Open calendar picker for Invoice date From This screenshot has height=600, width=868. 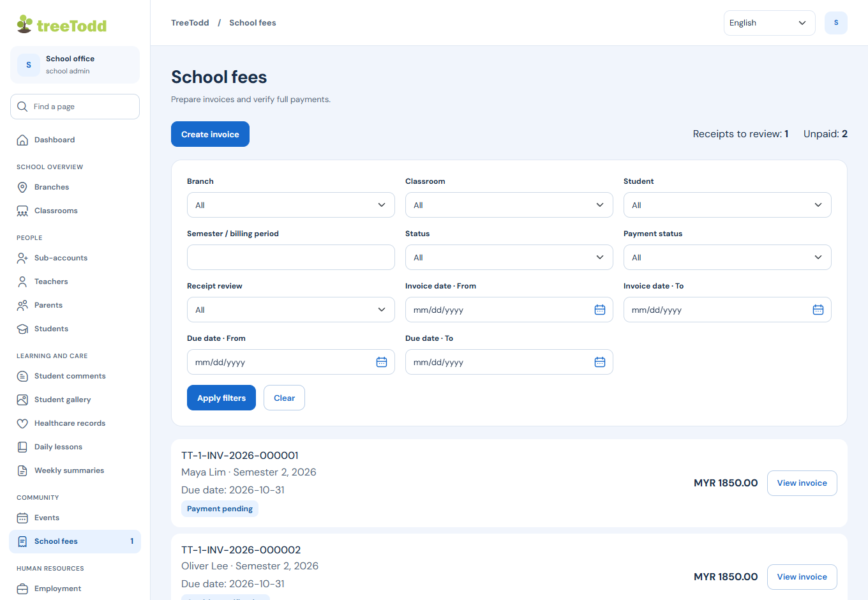(600, 310)
